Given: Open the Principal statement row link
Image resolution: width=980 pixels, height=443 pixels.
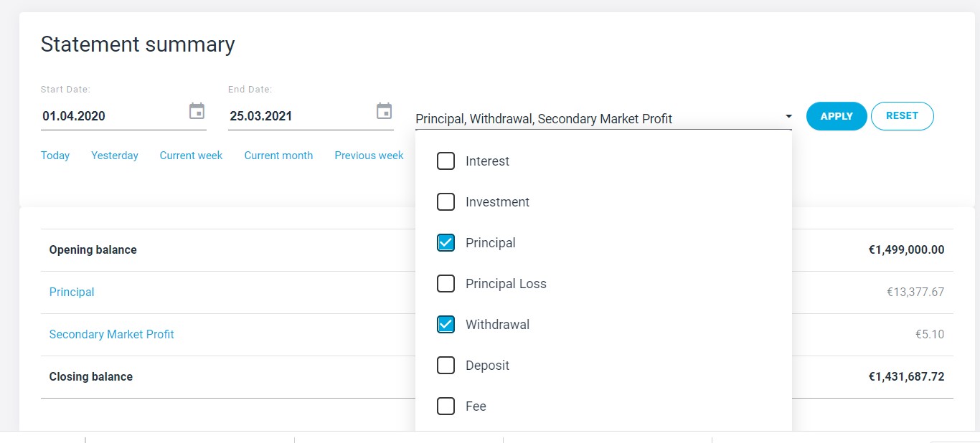Looking at the screenshot, I should (72, 292).
